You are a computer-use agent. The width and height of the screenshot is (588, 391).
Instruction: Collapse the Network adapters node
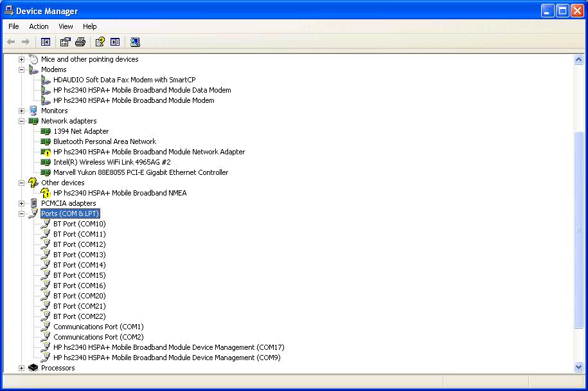pos(21,121)
